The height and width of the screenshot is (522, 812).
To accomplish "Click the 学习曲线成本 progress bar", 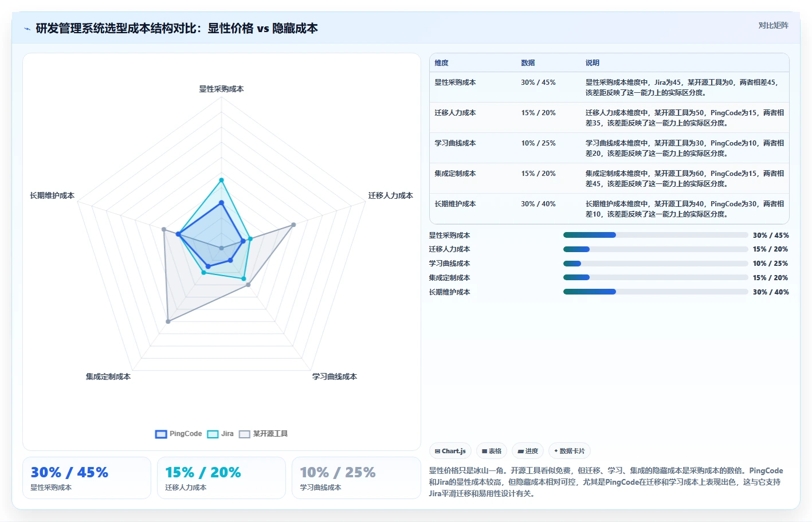I will (656, 264).
